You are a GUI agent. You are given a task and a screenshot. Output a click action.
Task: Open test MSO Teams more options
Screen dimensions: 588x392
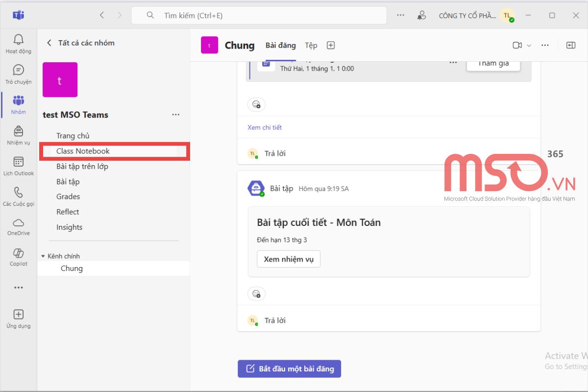(x=175, y=115)
